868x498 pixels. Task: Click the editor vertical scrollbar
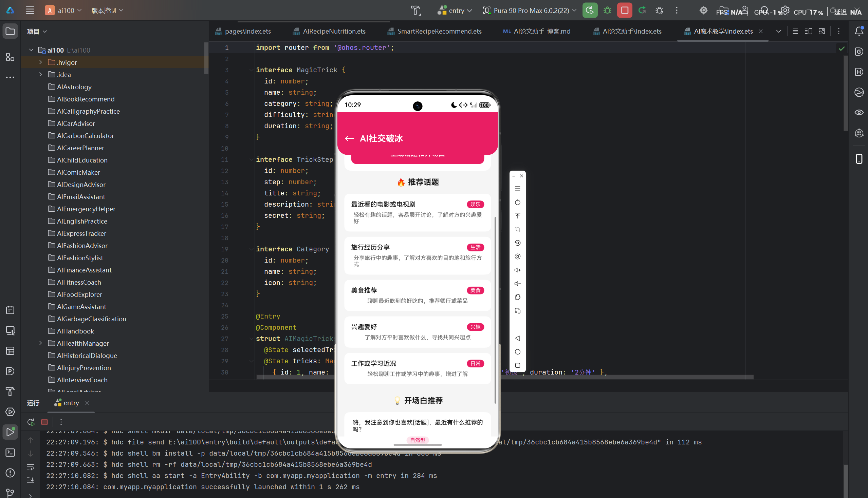click(x=845, y=92)
